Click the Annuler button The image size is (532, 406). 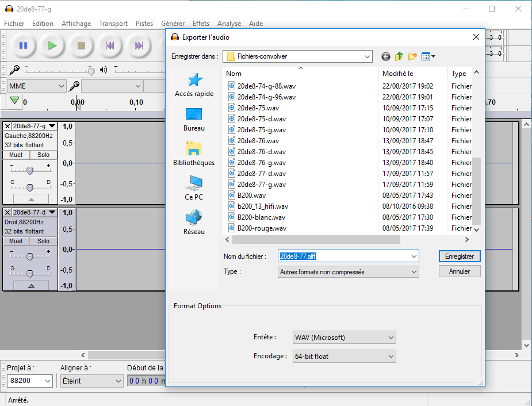[460, 271]
